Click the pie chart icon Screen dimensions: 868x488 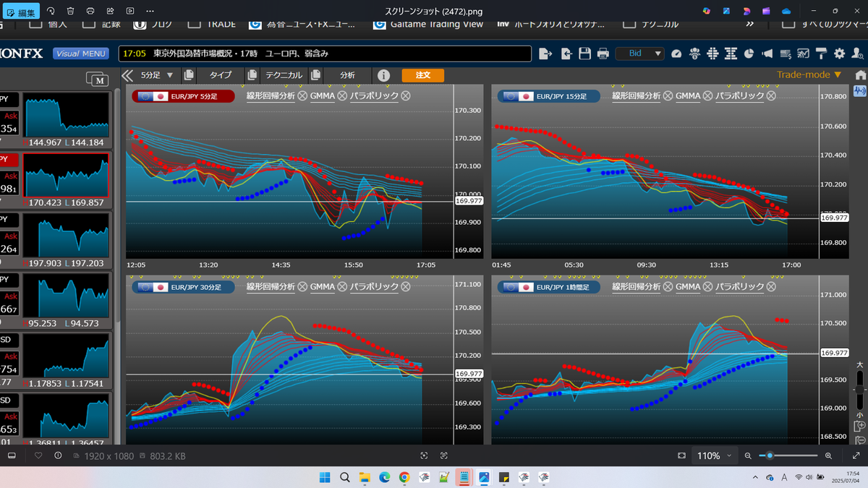[749, 53]
